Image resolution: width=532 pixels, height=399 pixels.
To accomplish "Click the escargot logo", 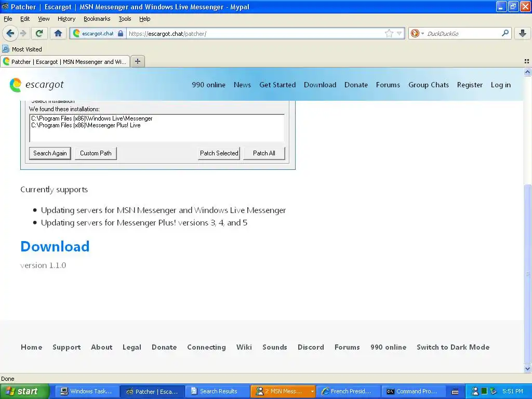I will pos(37,85).
